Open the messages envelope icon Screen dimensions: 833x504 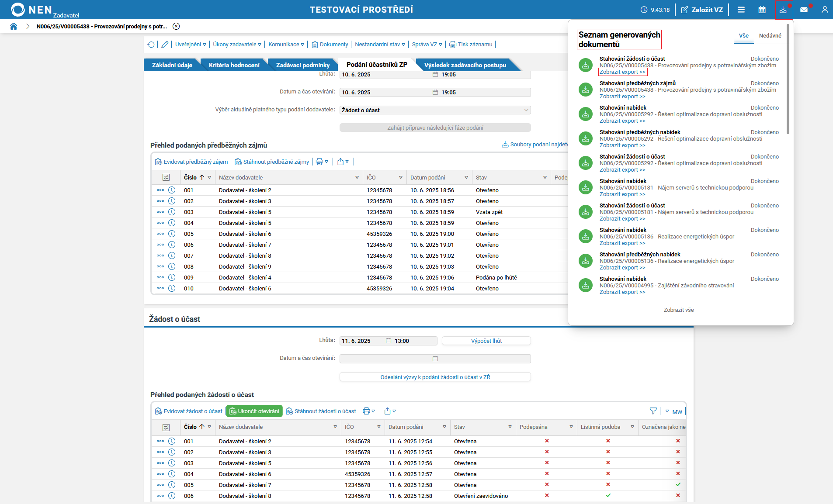tap(804, 10)
